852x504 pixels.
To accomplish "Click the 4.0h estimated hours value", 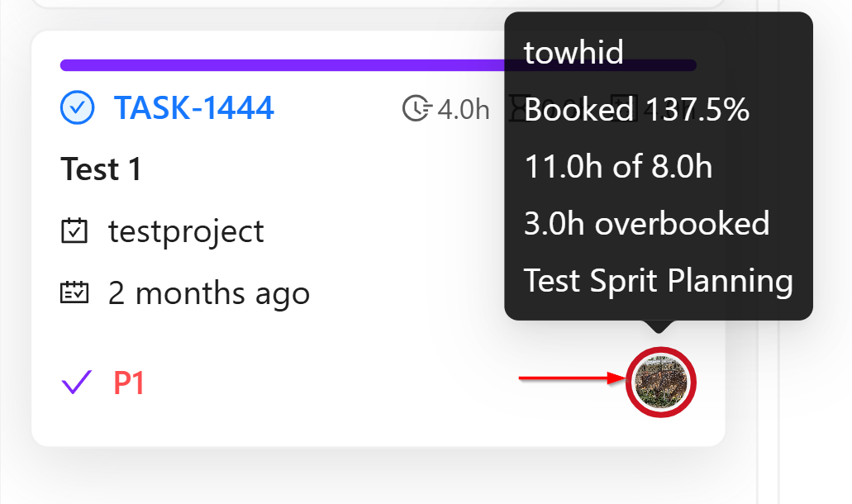I will (x=463, y=108).
